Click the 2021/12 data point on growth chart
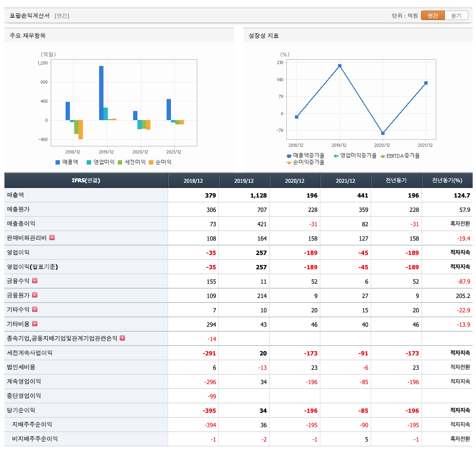The width and height of the screenshot is (476, 453). [426, 83]
